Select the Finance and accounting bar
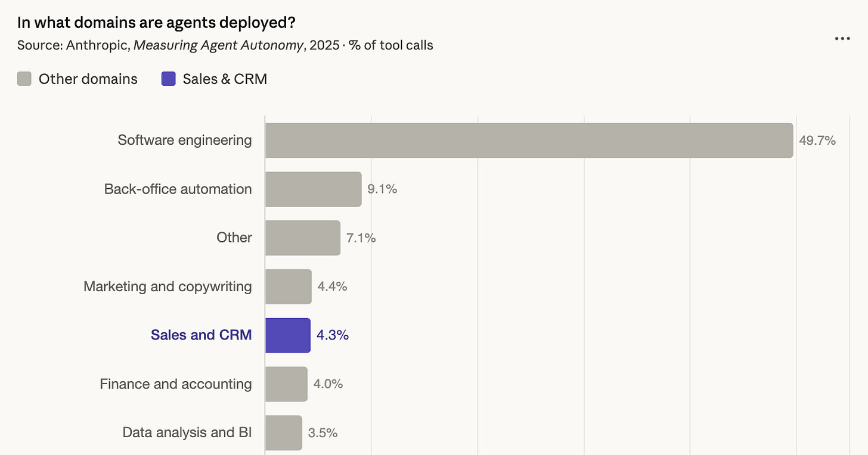Viewport: 868px width, 455px height. tap(286, 384)
